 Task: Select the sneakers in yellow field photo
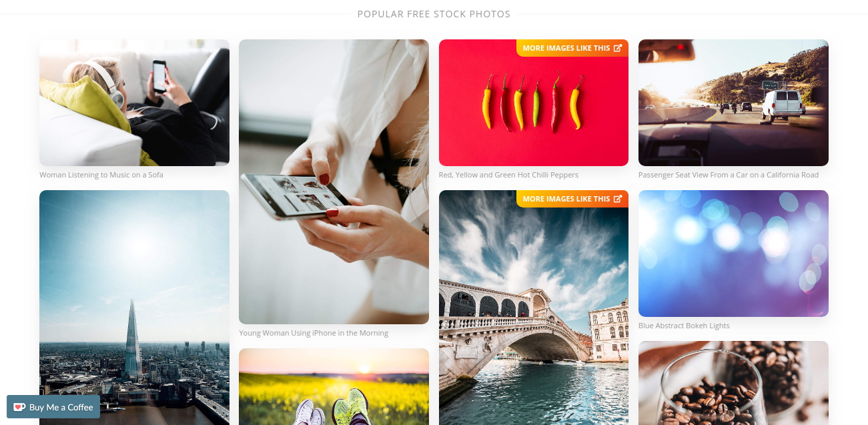pos(334,387)
